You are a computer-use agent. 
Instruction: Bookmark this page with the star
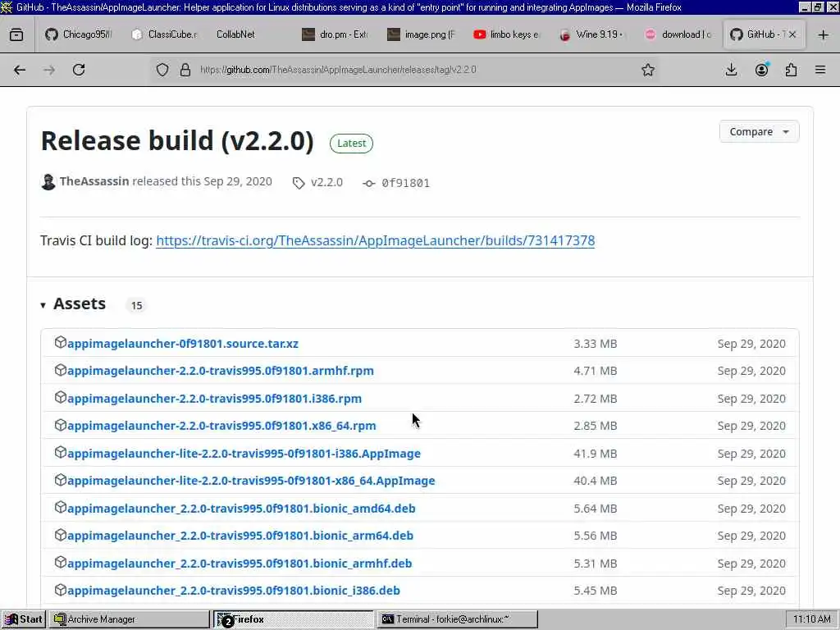tap(648, 70)
